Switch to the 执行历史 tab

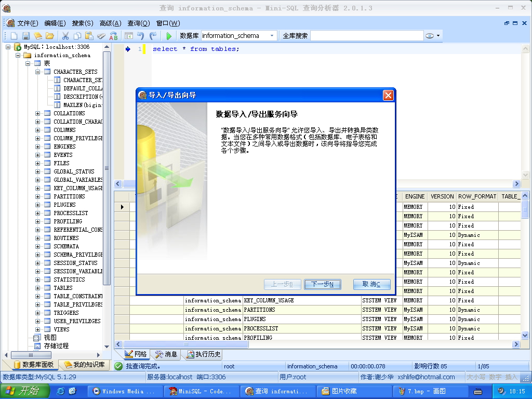[x=204, y=354]
